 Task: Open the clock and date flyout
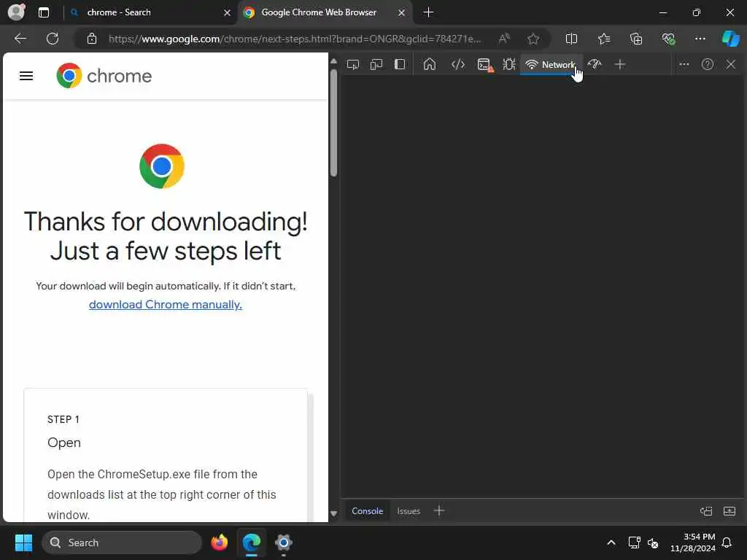(693, 542)
